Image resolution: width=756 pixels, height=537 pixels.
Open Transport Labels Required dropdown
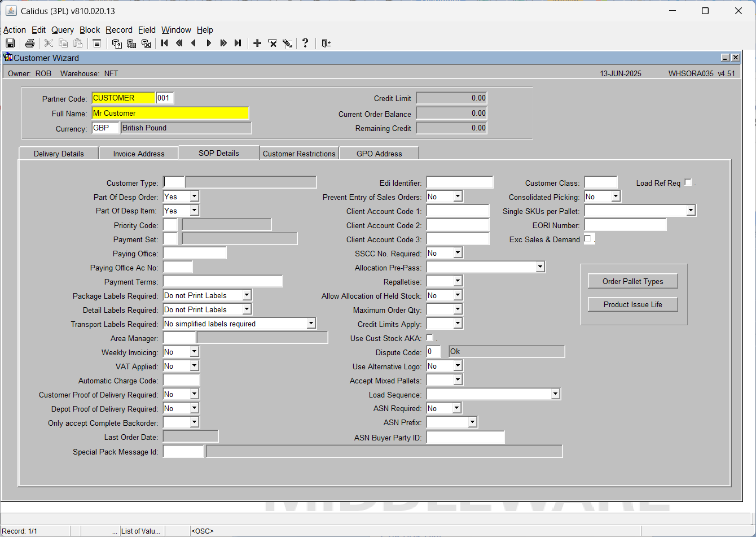(x=311, y=324)
